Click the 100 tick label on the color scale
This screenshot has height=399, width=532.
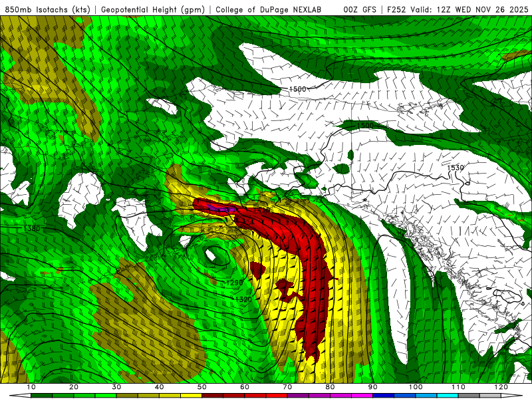click(416, 387)
